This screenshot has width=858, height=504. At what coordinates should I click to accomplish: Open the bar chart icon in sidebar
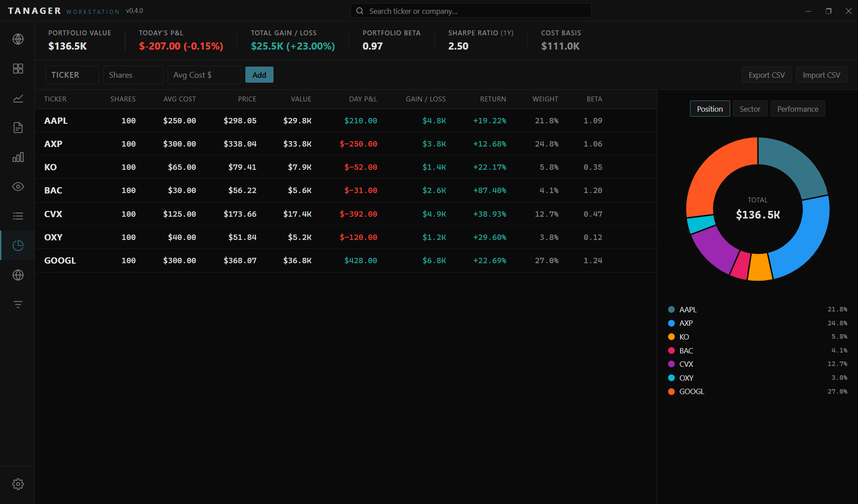click(x=18, y=157)
